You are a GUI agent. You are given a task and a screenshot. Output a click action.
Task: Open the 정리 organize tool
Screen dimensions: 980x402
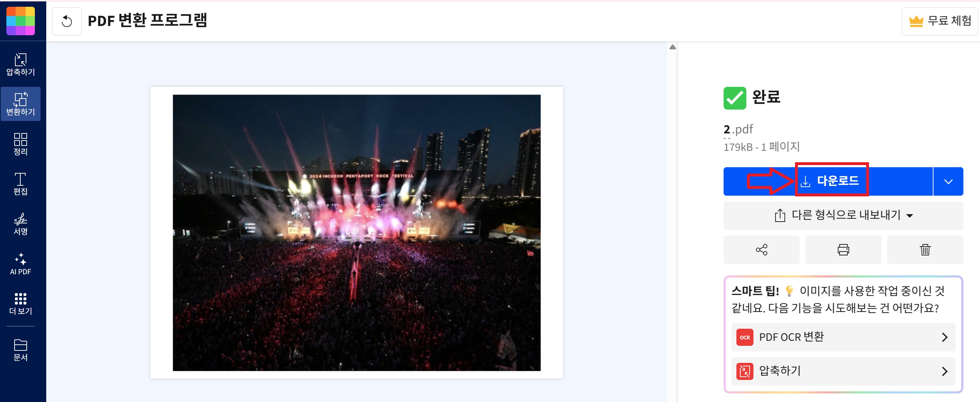coord(21,144)
